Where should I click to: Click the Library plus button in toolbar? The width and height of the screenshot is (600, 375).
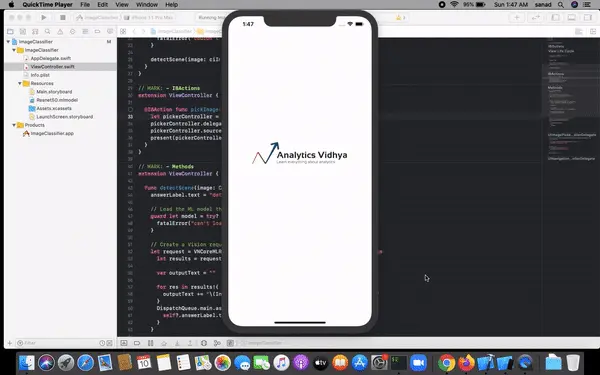click(517, 18)
